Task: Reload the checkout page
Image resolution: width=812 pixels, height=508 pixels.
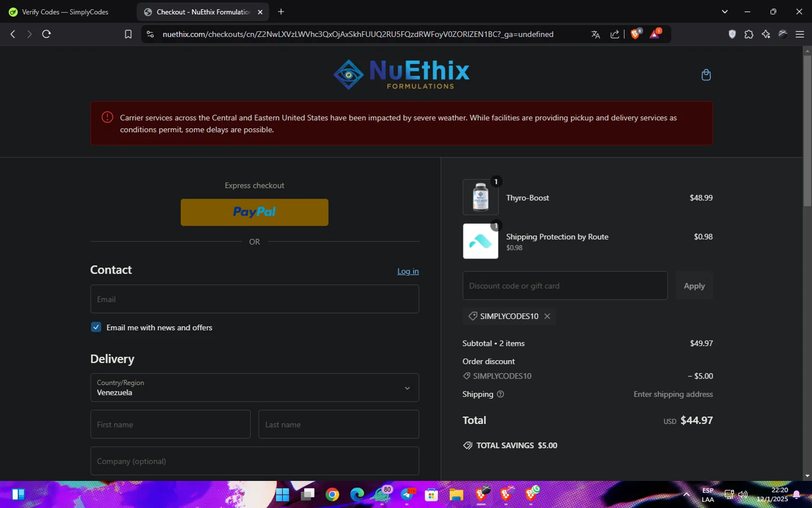Action: [47, 34]
